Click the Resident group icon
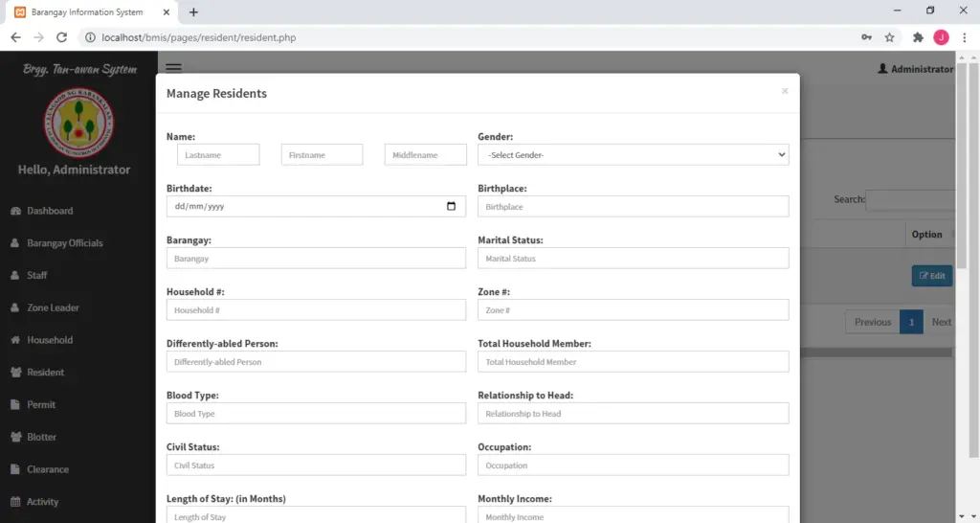Viewport: 980px width, 523px height. (x=15, y=373)
